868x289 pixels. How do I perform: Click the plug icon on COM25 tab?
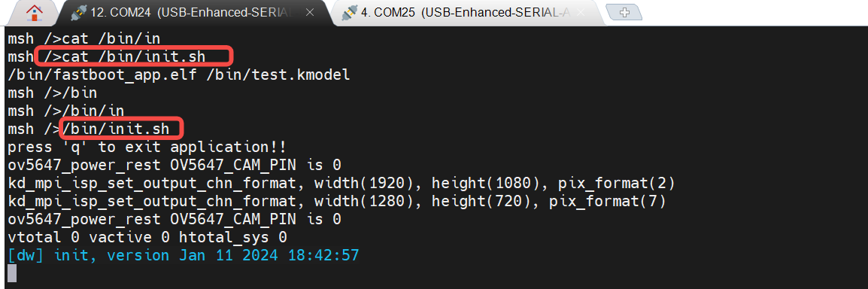[x=350, y=13]
